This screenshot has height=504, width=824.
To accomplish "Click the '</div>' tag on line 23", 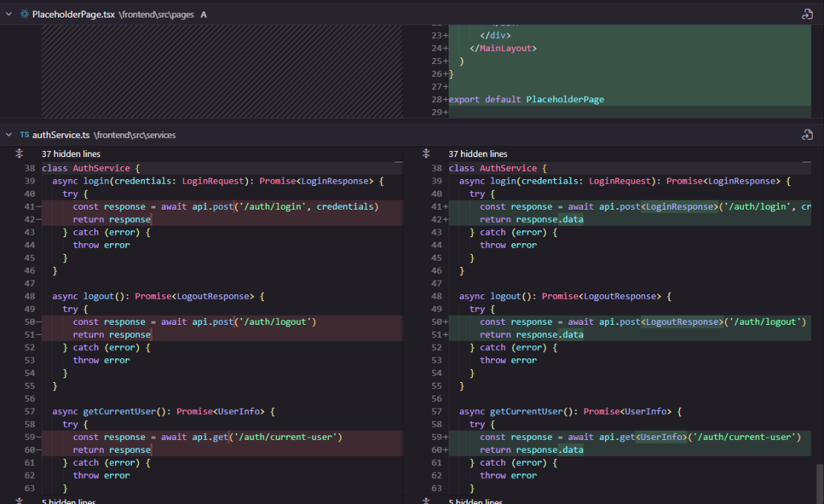I will [x=495, y=35].
